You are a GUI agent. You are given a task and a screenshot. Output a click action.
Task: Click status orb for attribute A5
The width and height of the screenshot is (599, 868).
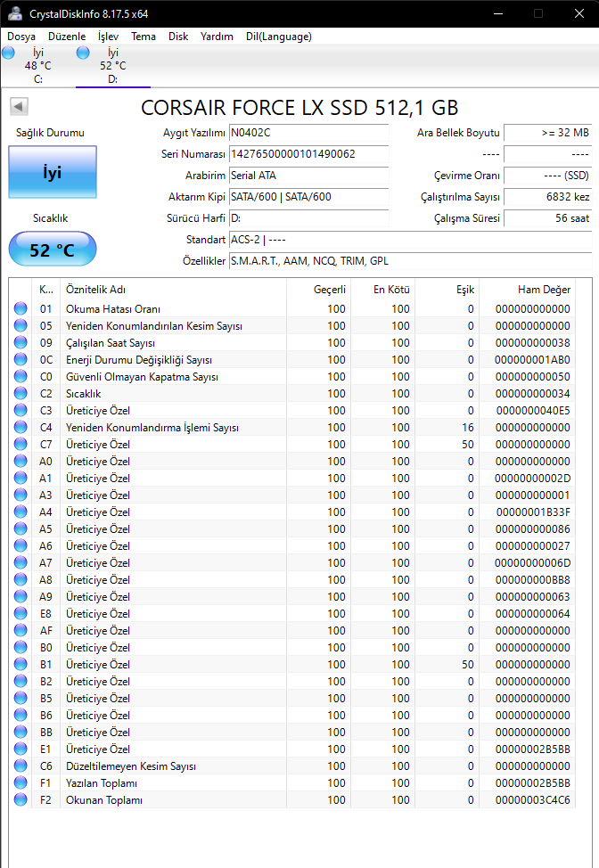pyautogui.click(x=21, y=528)
